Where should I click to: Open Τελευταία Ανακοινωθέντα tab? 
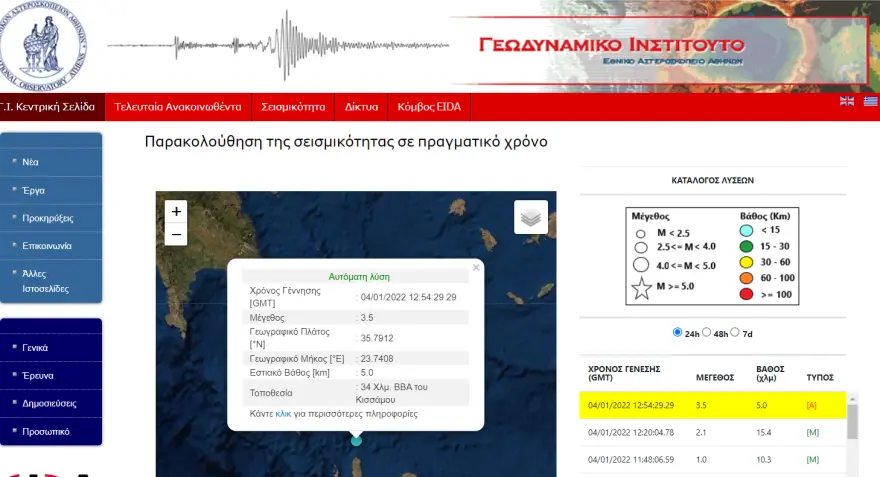[178, 106]
